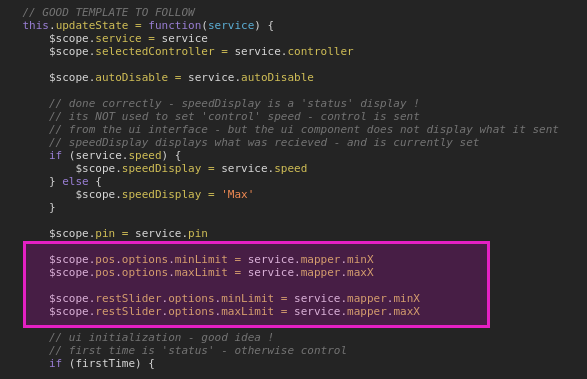
Task: Click on $scope.selectedController property
Action: [x=132, y=51]
